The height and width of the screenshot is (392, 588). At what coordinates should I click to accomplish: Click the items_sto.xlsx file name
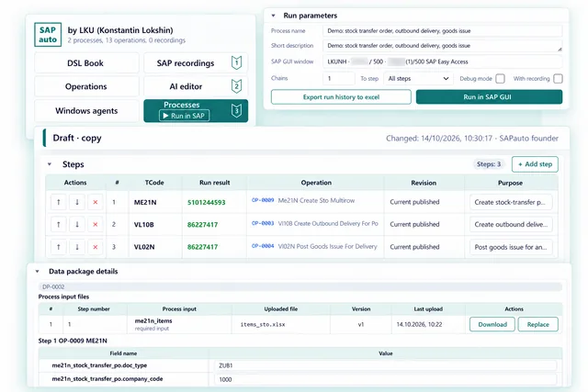pos(263,325)
